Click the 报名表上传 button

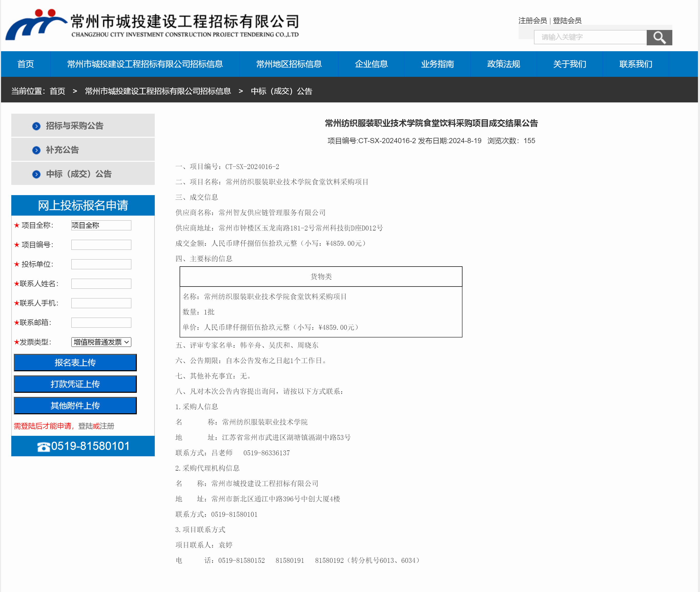point(75,363)
